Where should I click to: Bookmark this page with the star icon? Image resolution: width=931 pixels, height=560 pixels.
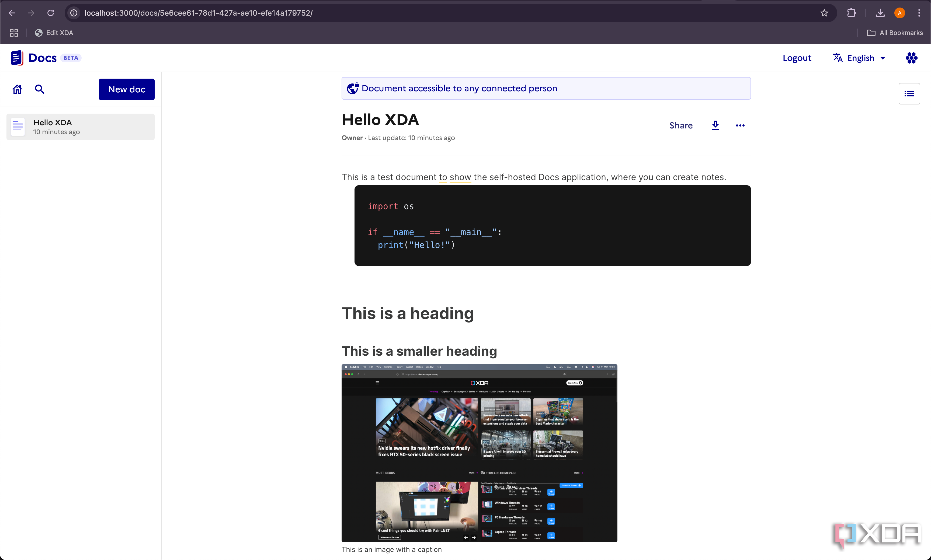pyautogui.click(x=824, y=13)
